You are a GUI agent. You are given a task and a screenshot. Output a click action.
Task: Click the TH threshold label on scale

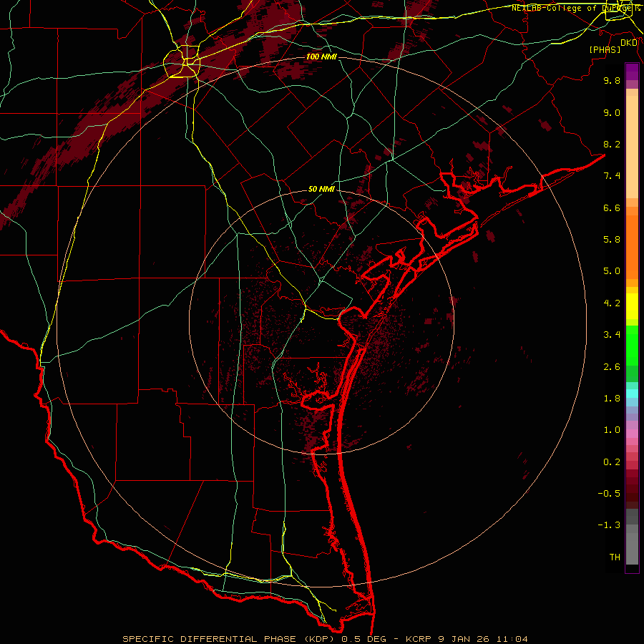click(615, 557)
